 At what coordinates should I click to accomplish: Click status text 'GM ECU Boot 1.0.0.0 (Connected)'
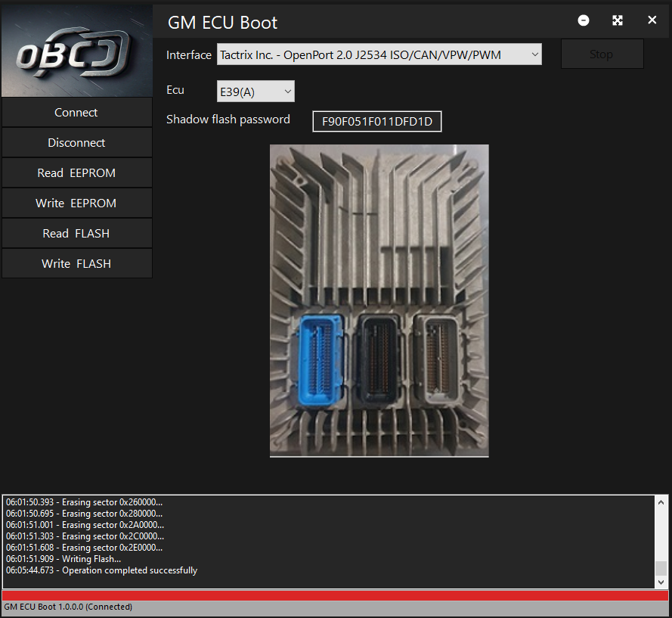point(68,607)
